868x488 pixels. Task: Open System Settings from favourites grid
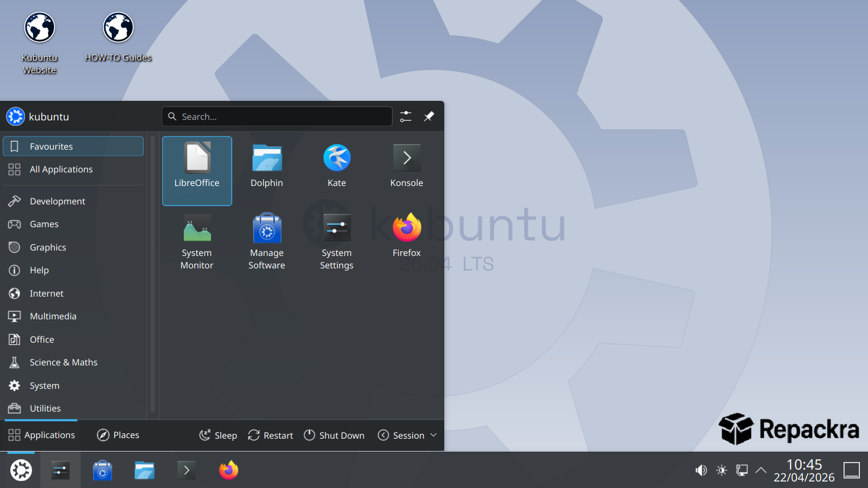coord(337,241)
